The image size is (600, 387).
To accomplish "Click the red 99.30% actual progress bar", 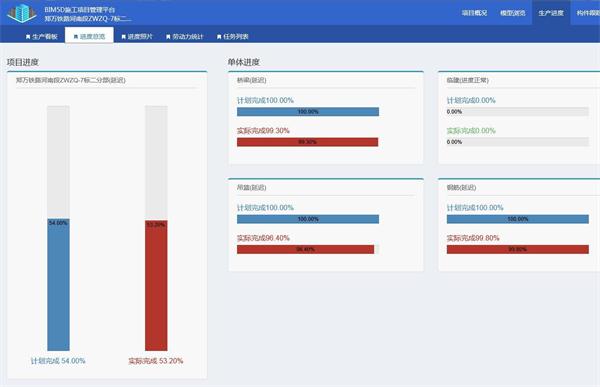I will coord(307,142).
